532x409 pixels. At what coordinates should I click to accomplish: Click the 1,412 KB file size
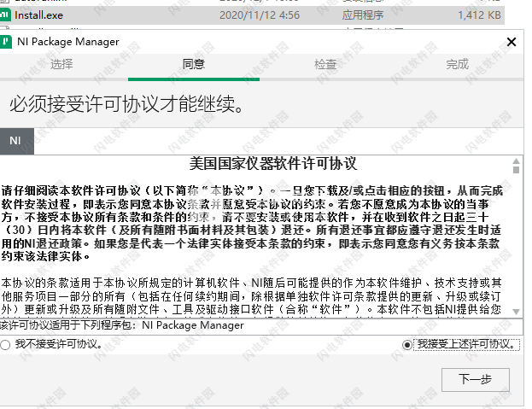pos(479,15)
